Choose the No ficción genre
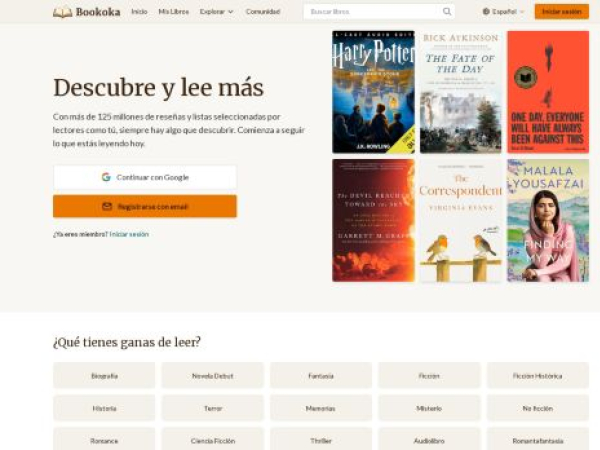 (x=538, y=408)
